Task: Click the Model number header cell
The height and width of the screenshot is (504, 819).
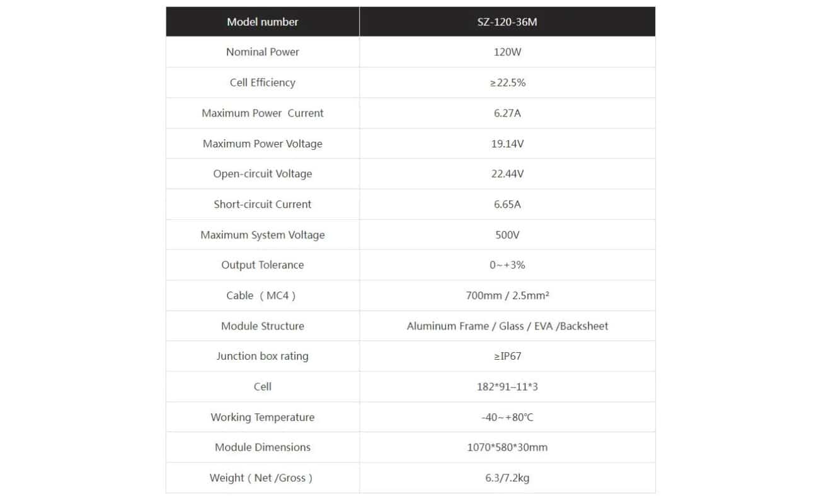Action: [263, 21]
